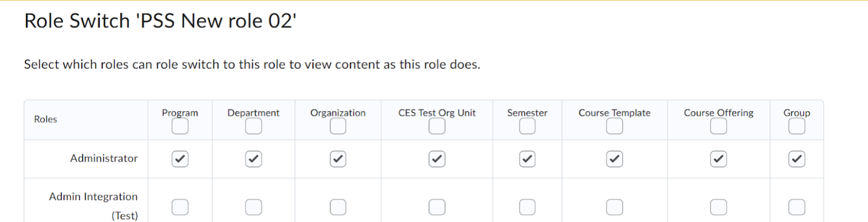Check the Program column header checkbox
The width and height of the screenshot is (868, 222).
[x=180, y=126]
